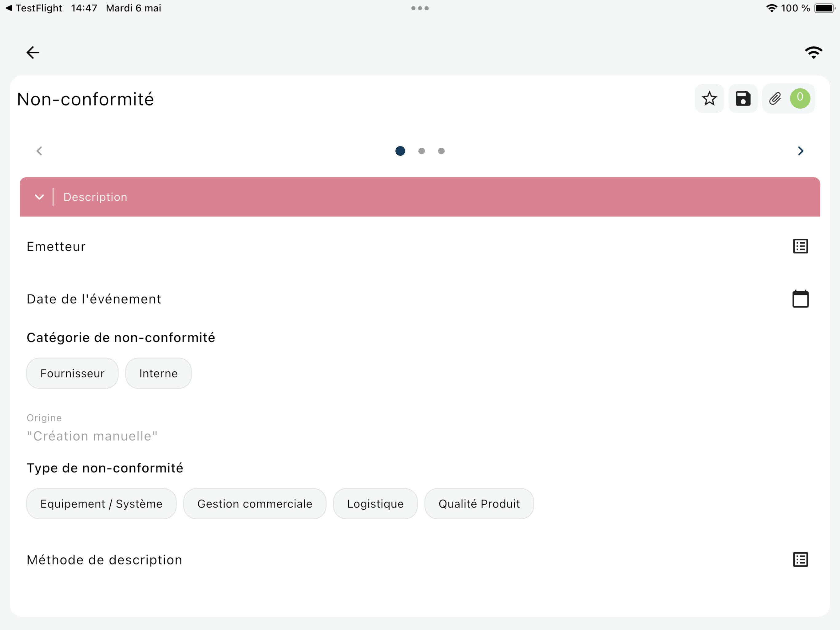Tap the Date de l'événement field
Viewport: 840px width, 630px height.
coord(420,299)
